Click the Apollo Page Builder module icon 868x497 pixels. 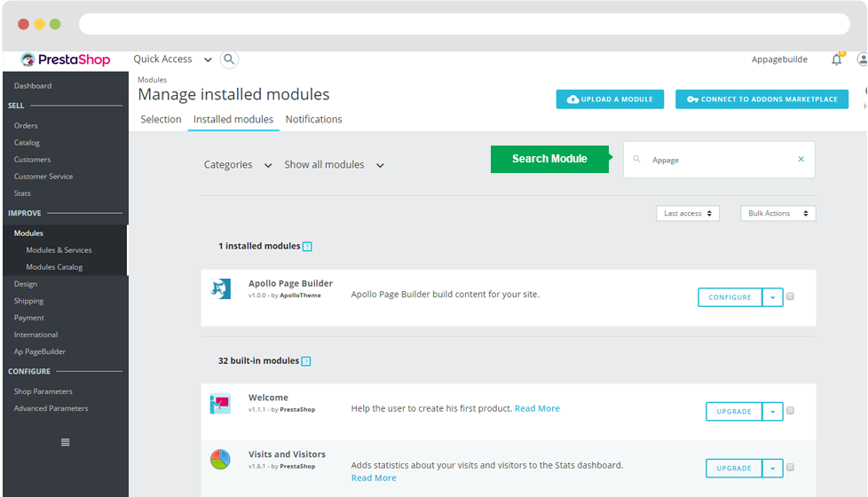tap(220, 289)
